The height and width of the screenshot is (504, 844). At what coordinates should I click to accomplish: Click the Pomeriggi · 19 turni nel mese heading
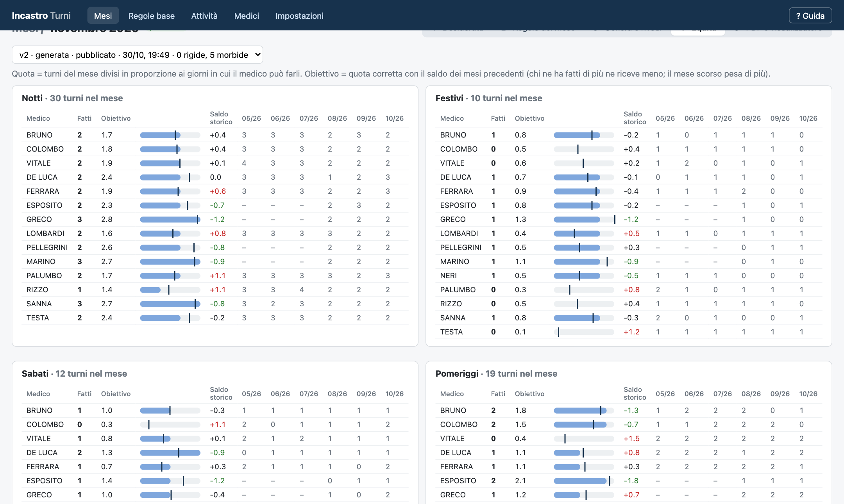click(496, 374)
